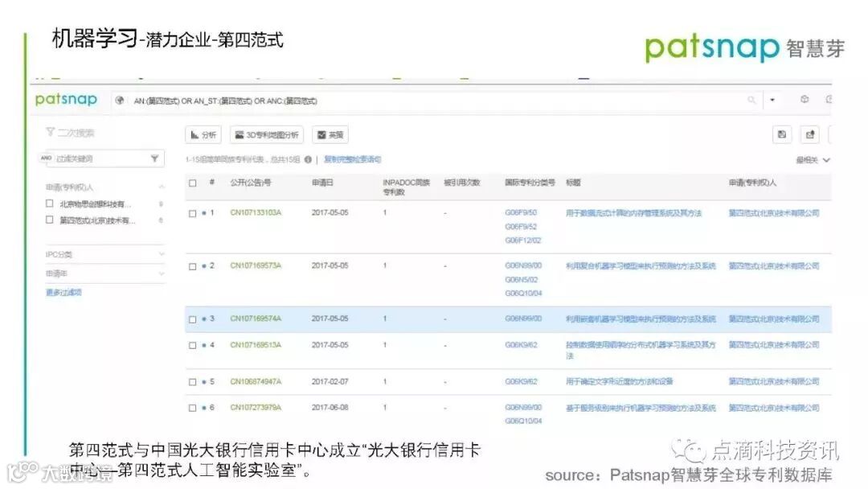Open patent CN107133103A
The image size is (868, 489).
tap(256, 212)
